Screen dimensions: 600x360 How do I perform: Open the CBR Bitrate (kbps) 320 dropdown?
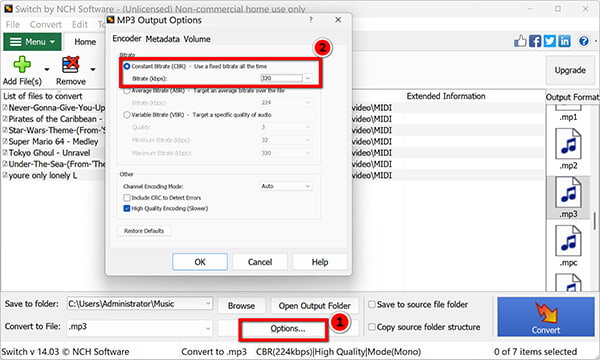point(308,78)
